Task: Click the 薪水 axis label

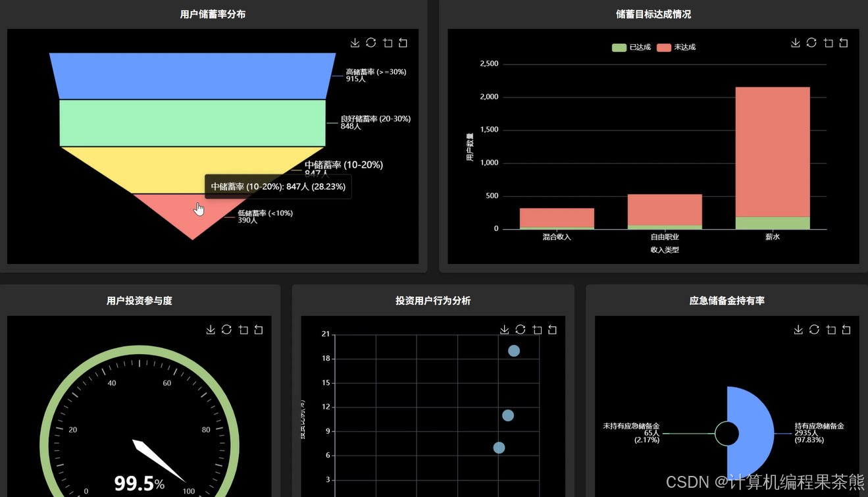Action: coord(773,237)
